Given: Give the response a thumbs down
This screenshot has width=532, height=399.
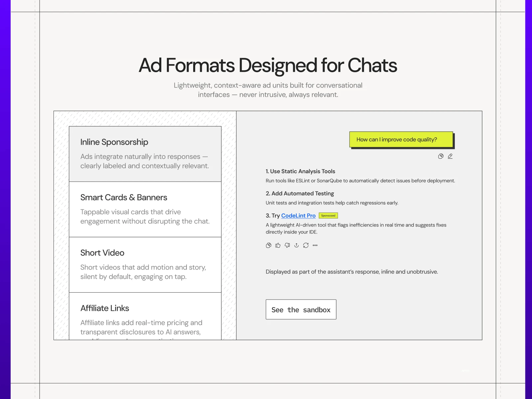Looking at the screenshot, I should 287,245.
